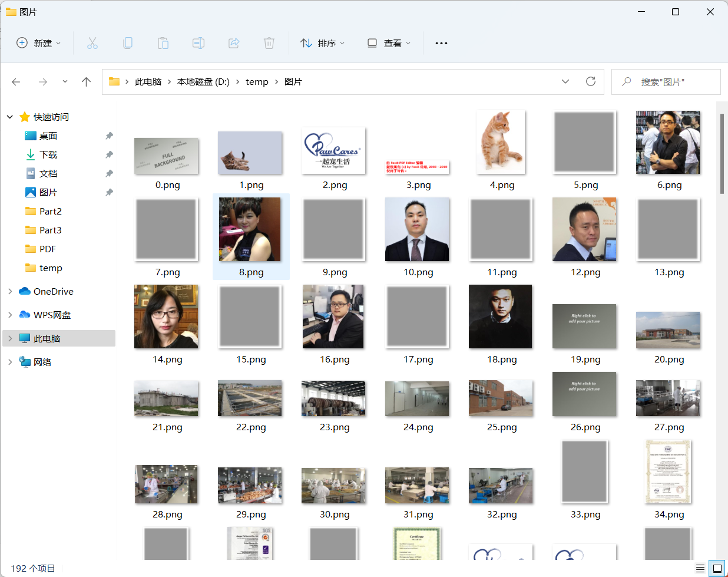The height and width of the screenshot is (577, 728).
Task: Expand the OneDrive tree node
Action: 9,291
